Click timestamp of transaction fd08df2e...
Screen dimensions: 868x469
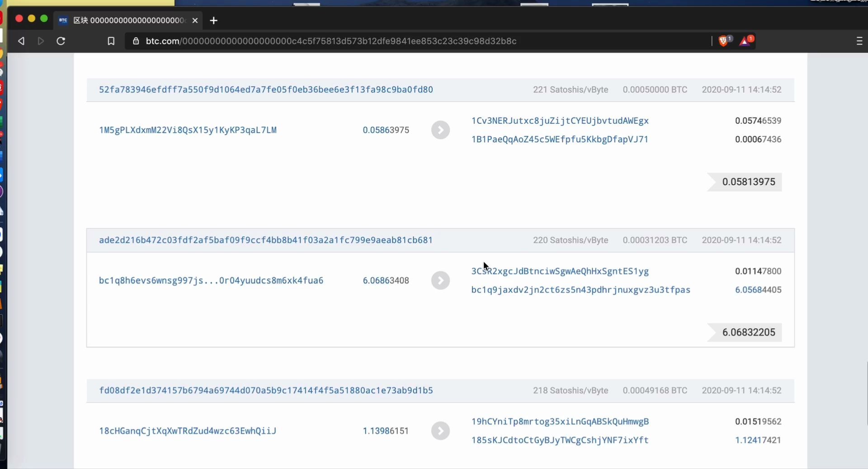741,390
